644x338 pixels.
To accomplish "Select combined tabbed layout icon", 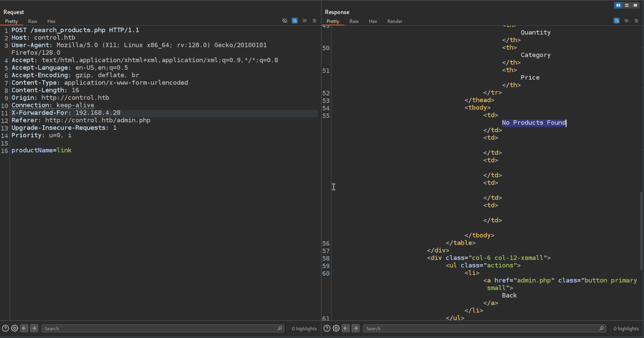I will click(x=635, y=5).
